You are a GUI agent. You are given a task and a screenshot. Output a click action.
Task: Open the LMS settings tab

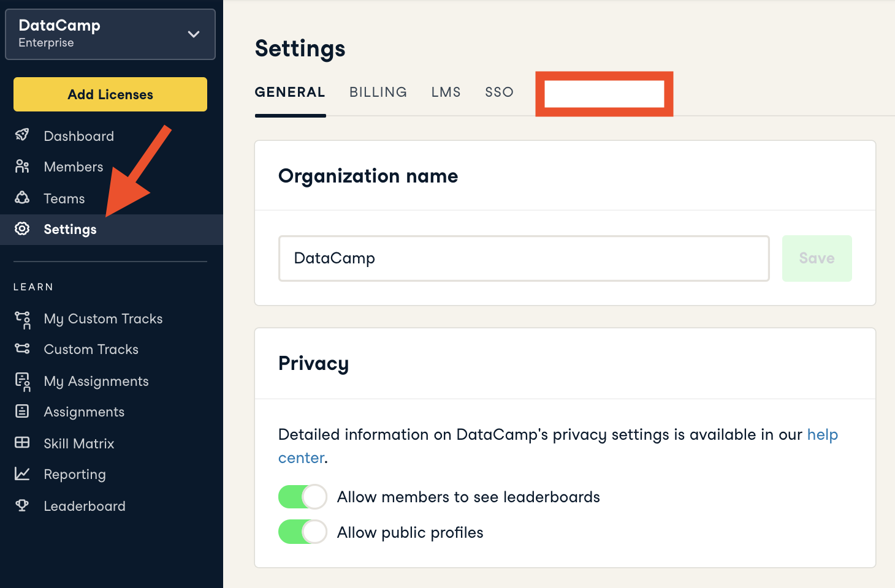click(x=446, y=92)
